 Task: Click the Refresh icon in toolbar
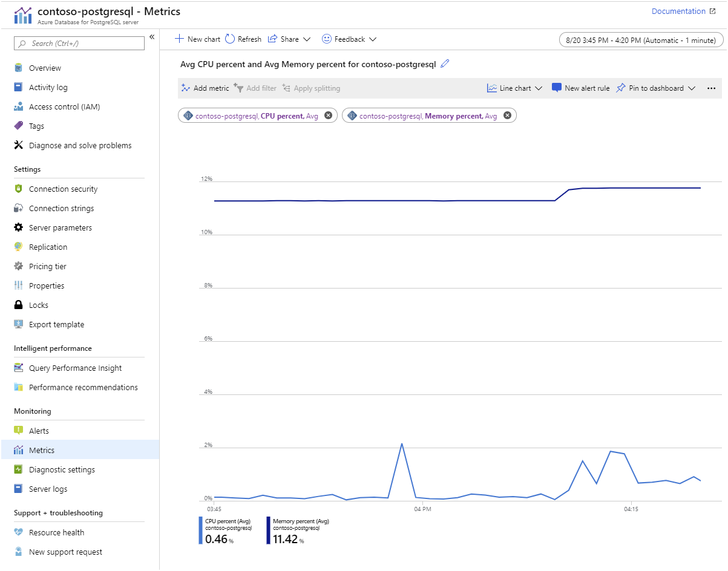click(230, 39)
